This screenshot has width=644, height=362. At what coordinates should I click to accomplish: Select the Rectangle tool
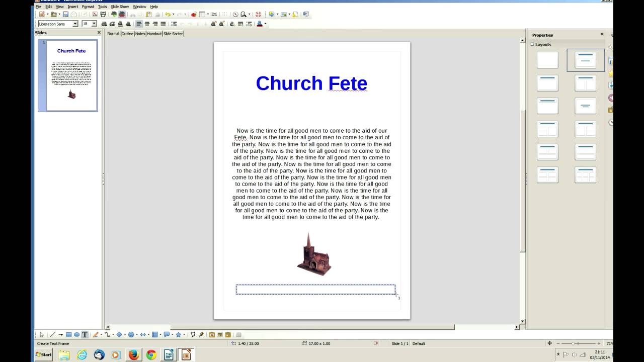[69, 334]
